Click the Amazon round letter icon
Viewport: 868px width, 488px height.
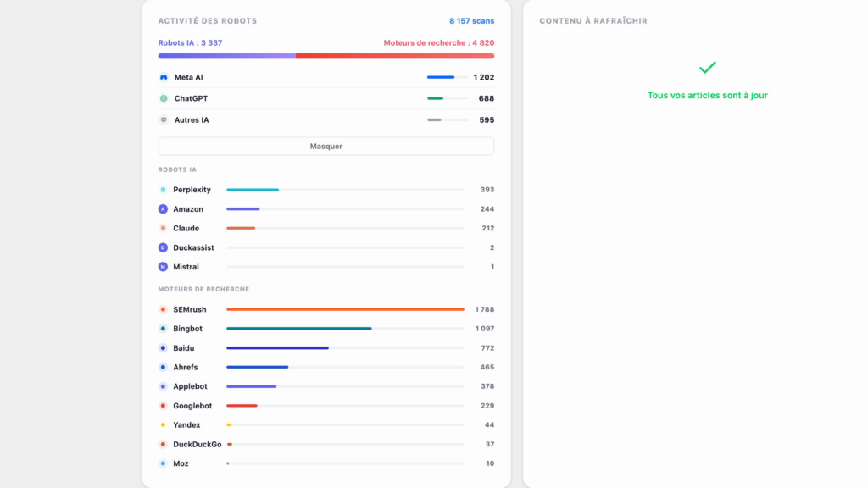[x=163, y=209]
